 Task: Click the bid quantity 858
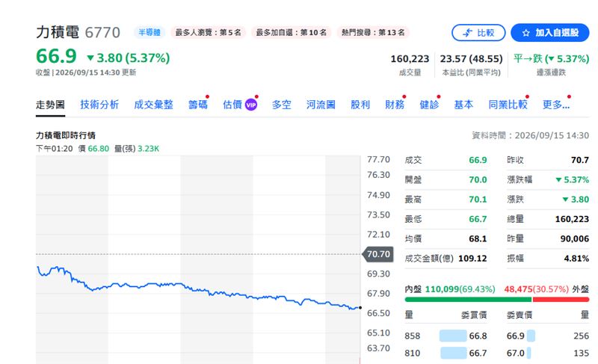click(x=413, y=336)
